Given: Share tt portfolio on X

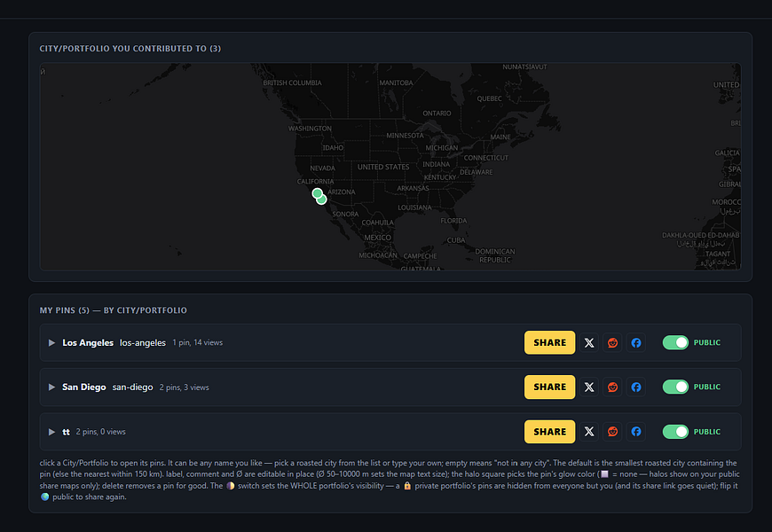Looking at the screenshot, I should 589,432.
